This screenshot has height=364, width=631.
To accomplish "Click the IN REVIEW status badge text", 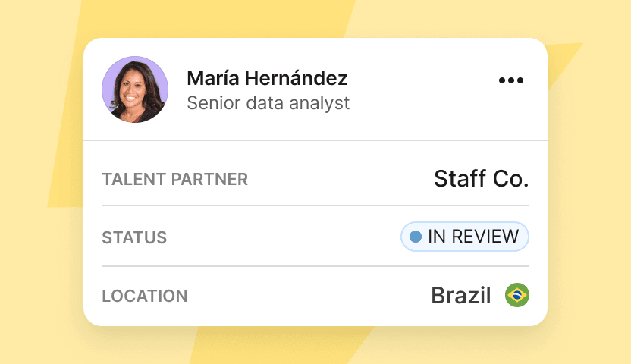I will 473,237.
